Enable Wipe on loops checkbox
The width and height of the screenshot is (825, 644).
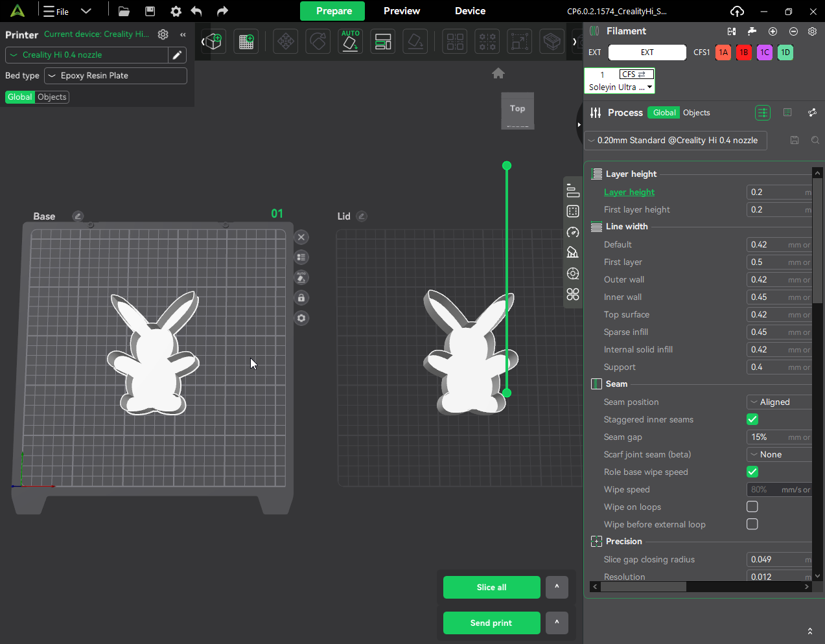tap(752, 507)
